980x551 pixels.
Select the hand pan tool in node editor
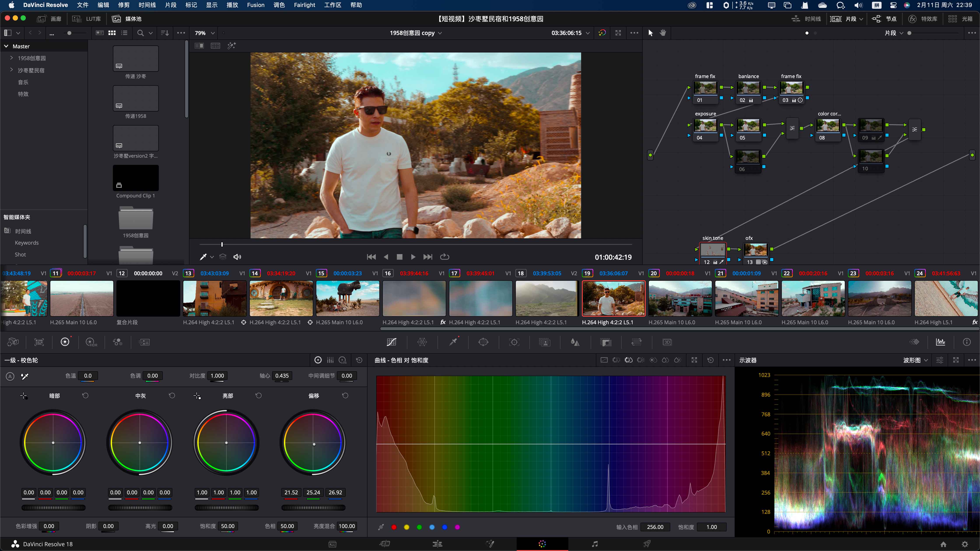[663, 33]
